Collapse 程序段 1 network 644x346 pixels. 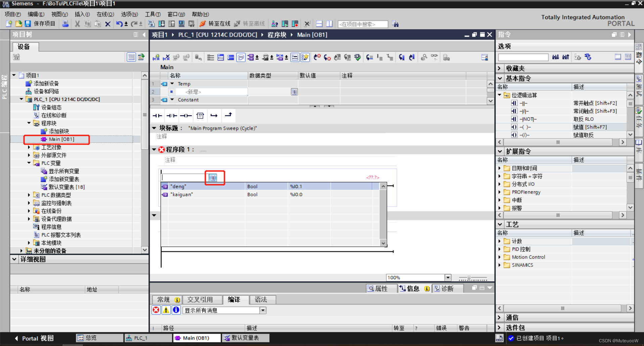tap(154, 149)
